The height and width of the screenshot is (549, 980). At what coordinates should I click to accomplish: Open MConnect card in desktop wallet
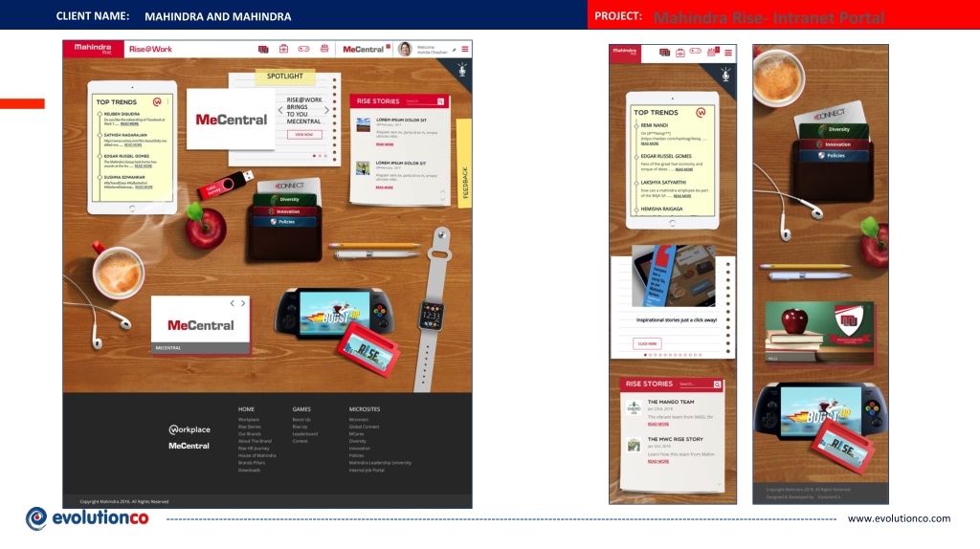pos(289,186)
